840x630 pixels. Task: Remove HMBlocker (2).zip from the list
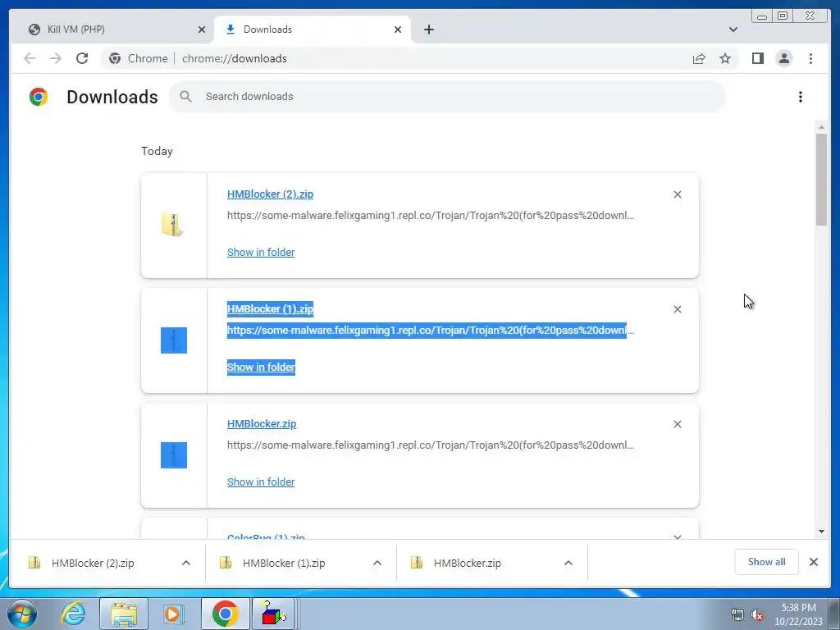point(677,194)
